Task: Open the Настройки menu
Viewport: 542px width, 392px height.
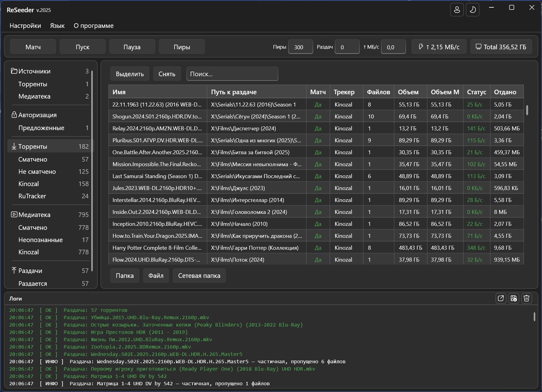Action: tap(25, 26)
